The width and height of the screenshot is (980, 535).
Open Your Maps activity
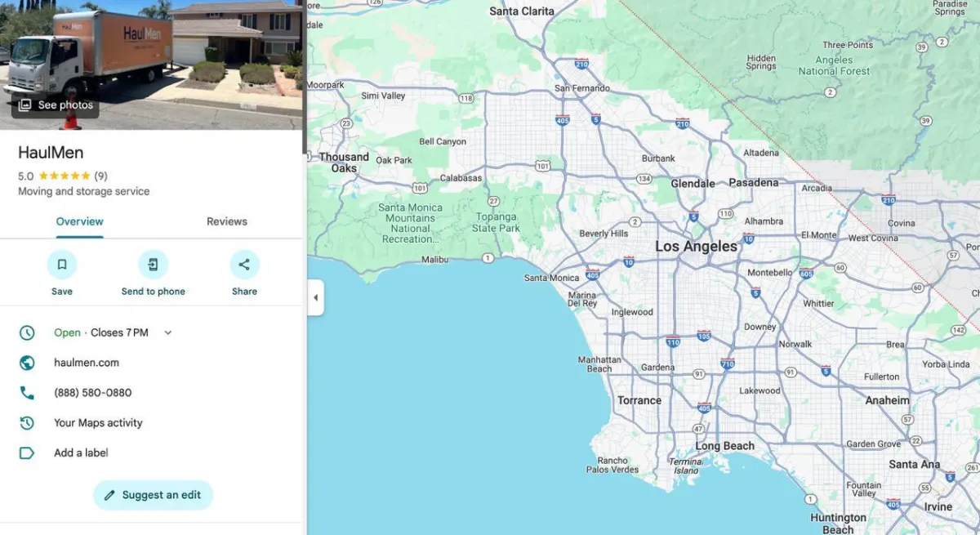pyautogui.click(x=98, y=423)
